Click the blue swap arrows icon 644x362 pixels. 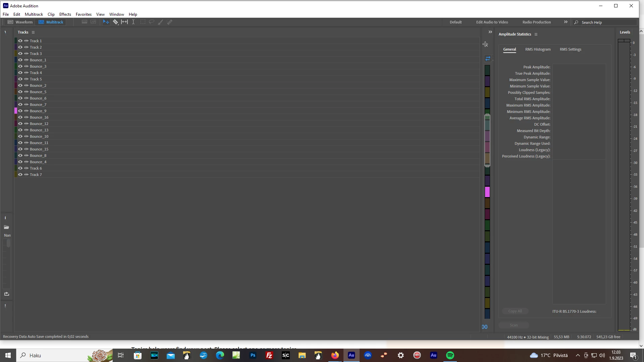488,59
